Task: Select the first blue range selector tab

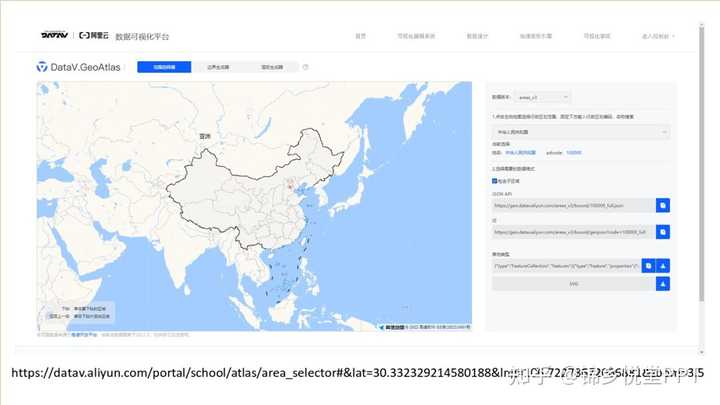Action: (164, 67)
